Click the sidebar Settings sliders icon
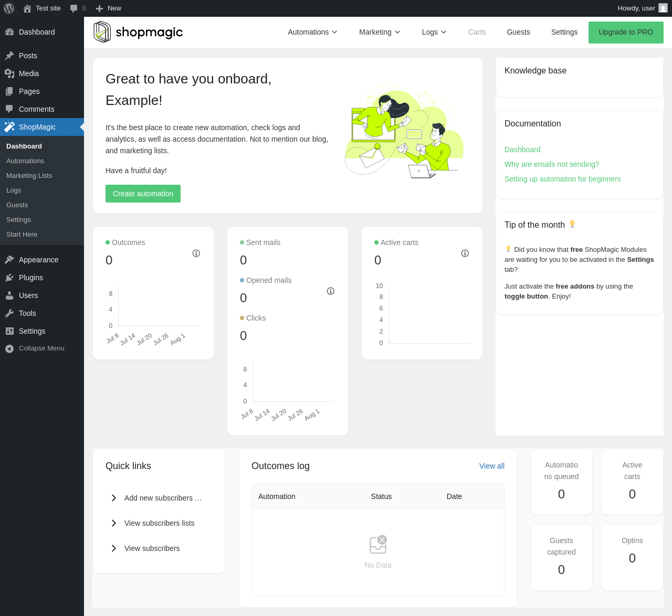Screen dimensions: 672x616 (9, 331)
